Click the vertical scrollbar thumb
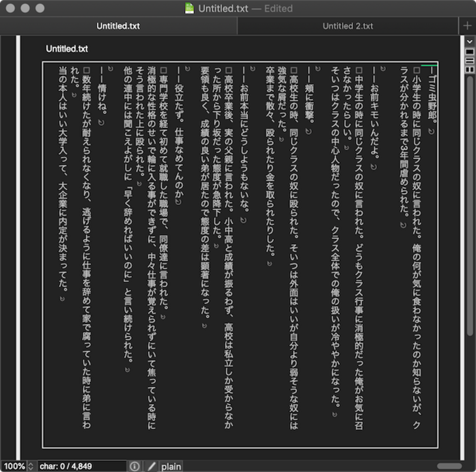The image size is (476, 472). pos(470,206)
